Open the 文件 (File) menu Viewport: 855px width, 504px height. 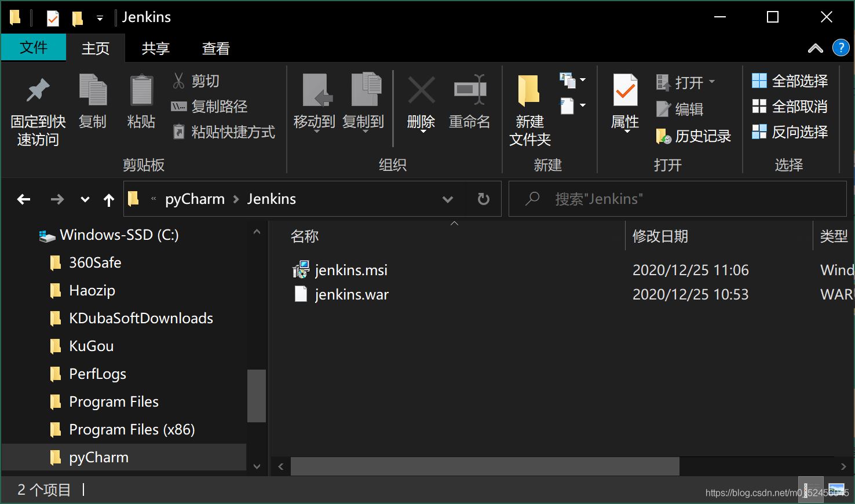[33, 48]
